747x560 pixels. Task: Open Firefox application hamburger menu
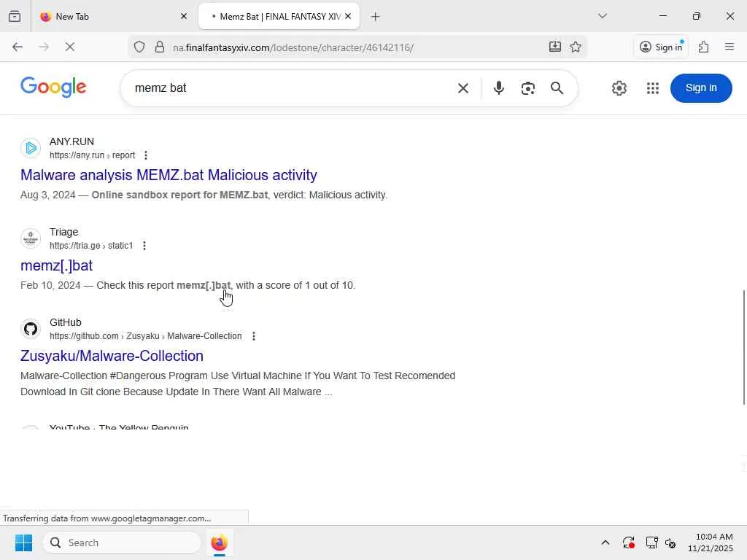point(729,47)
